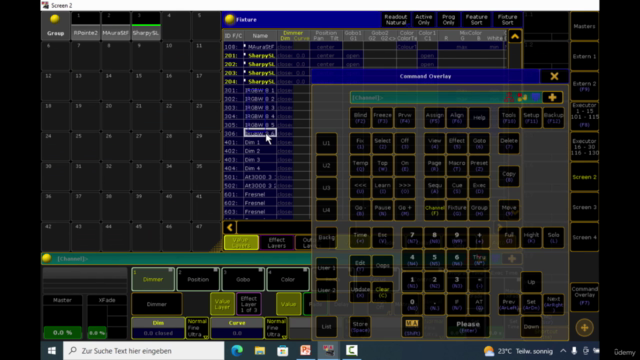
Task: Toggle the Solo (L) key
Action: (553, 238)
